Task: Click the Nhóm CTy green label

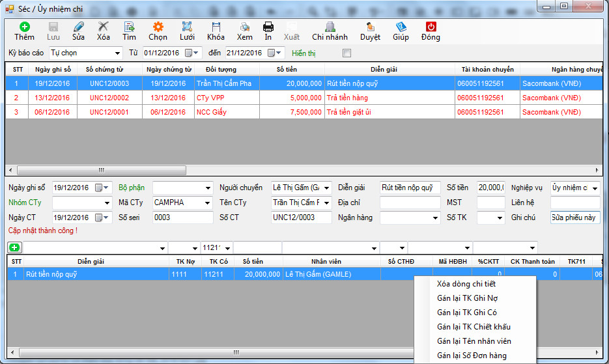Action: pos(25,203)
